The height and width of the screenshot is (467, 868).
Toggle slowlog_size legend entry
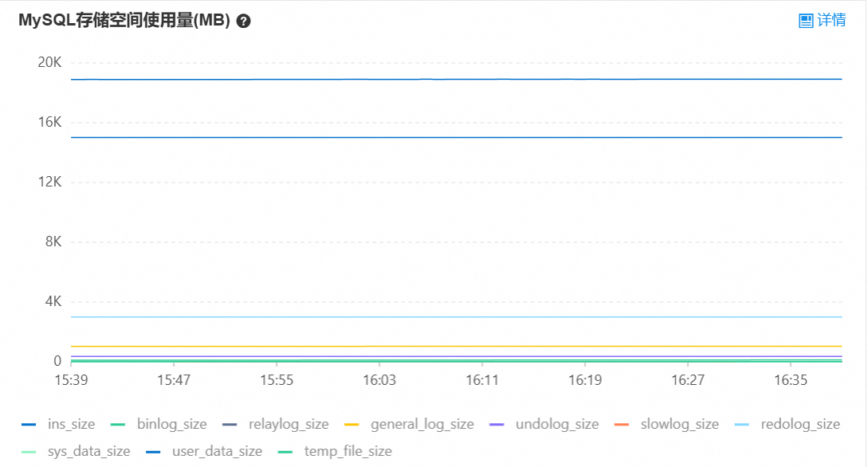(x=666, y=425)
